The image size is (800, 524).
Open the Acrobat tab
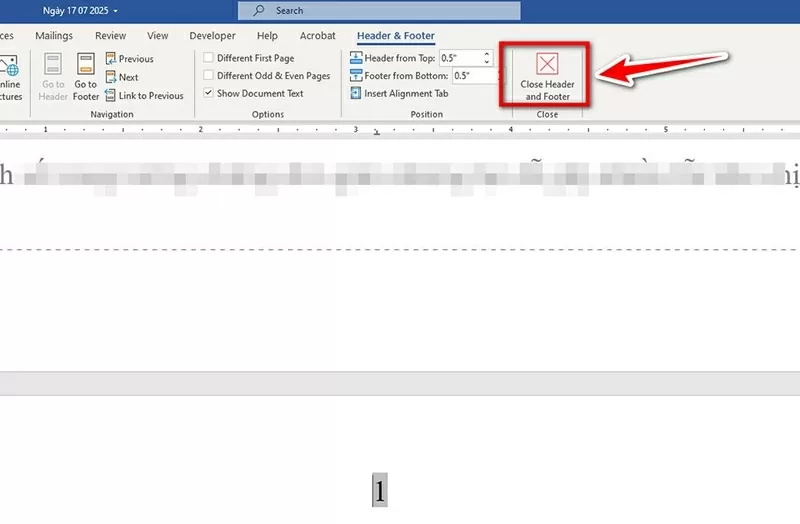click(317, 36)
